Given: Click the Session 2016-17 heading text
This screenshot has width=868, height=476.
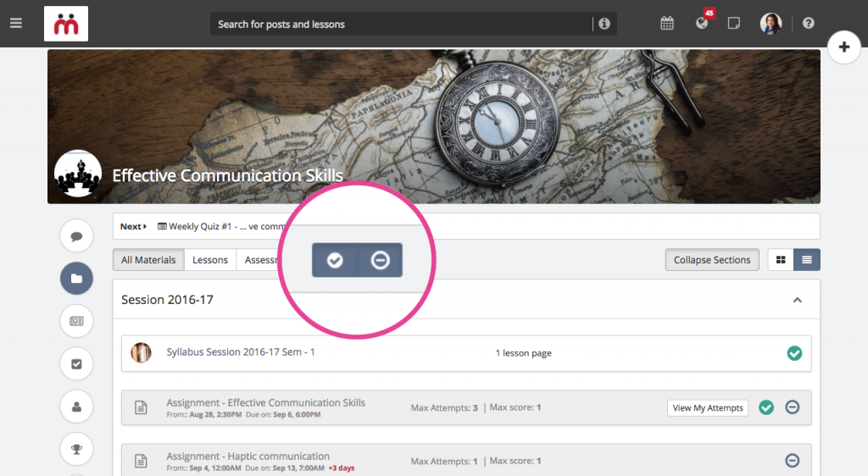Looking at the screenshot, I should tap(167, 300).
